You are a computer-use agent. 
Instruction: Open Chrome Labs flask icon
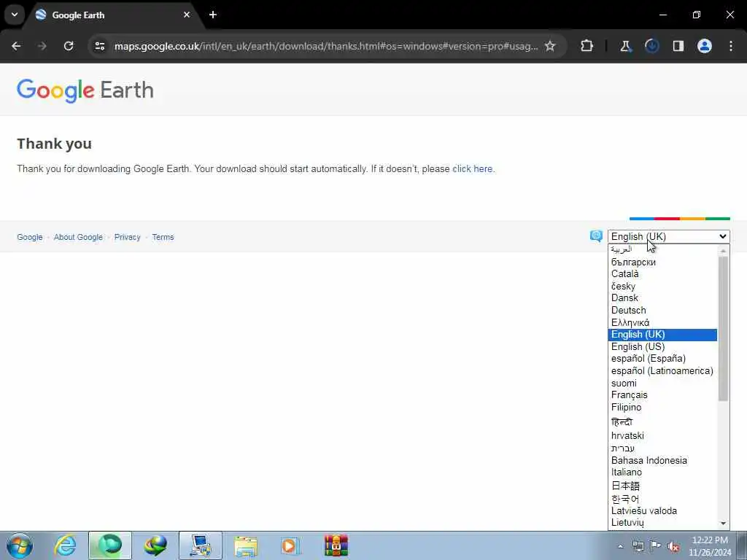point(625,46)
